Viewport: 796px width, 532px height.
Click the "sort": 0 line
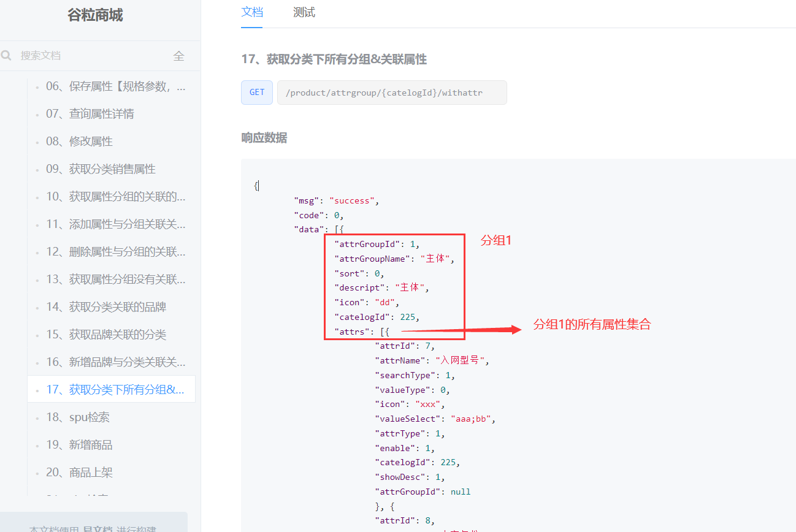[x=359, y=273]
